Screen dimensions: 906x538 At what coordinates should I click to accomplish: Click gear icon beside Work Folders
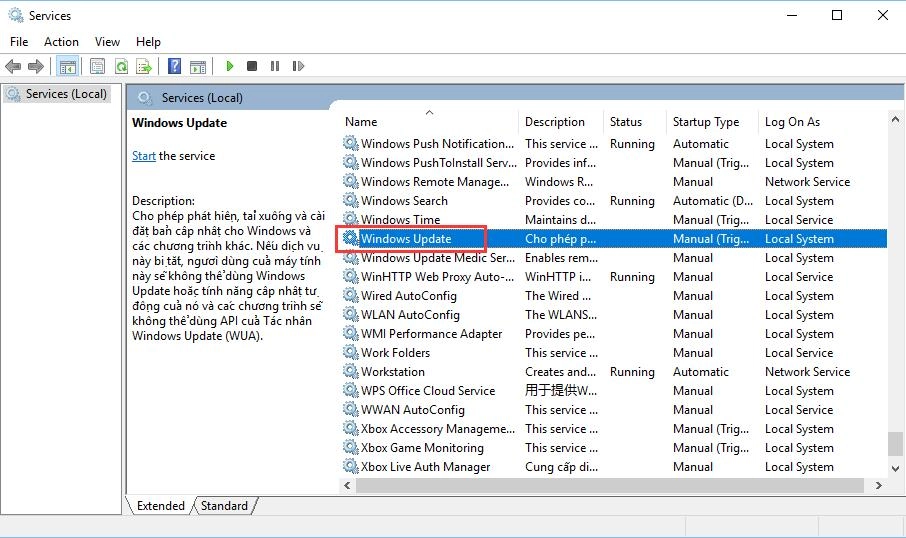(350, 352)
